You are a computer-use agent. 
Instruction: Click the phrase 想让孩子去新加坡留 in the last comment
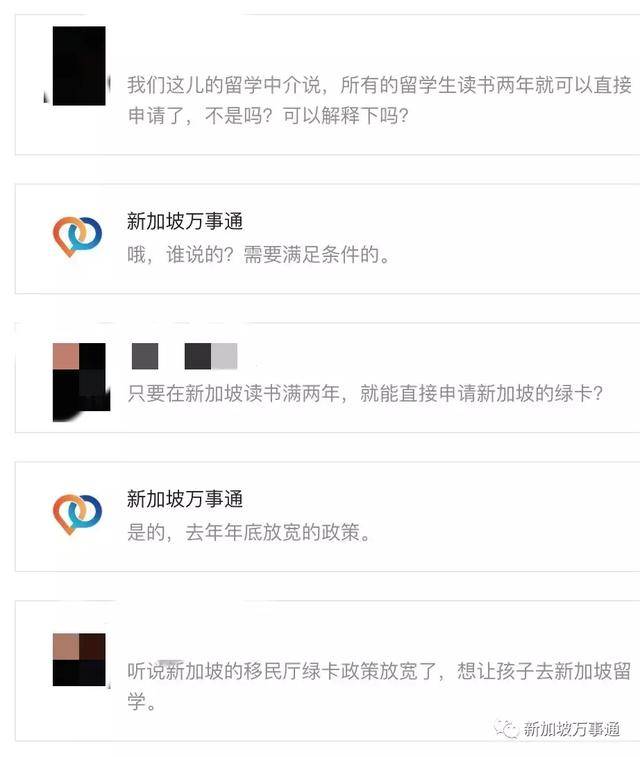click(544, 671)
